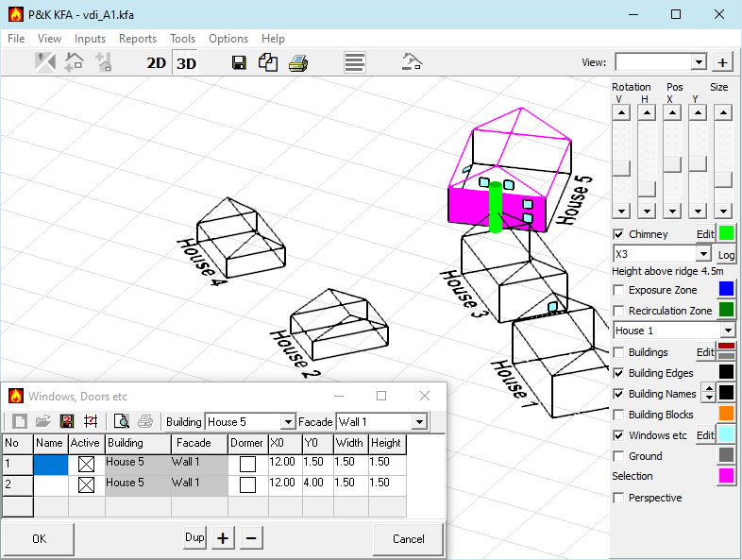Open the Reports menu
742x560 pixels.
[x=138, y=39]
